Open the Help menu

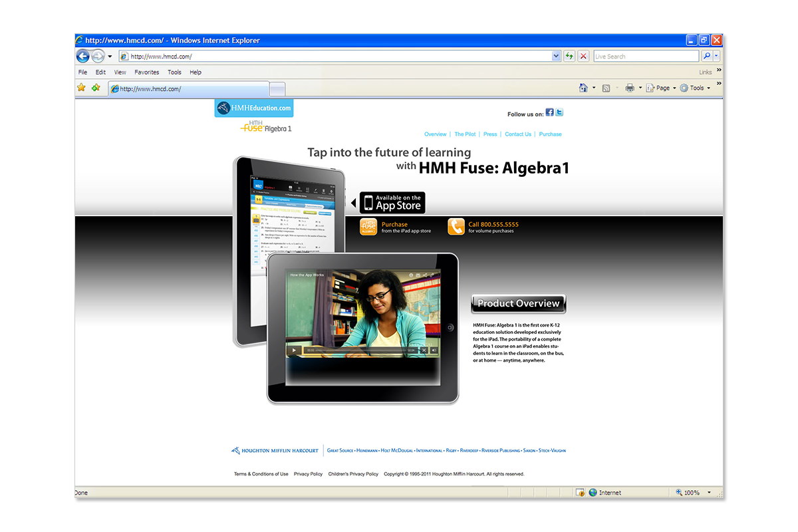(196, 72)
